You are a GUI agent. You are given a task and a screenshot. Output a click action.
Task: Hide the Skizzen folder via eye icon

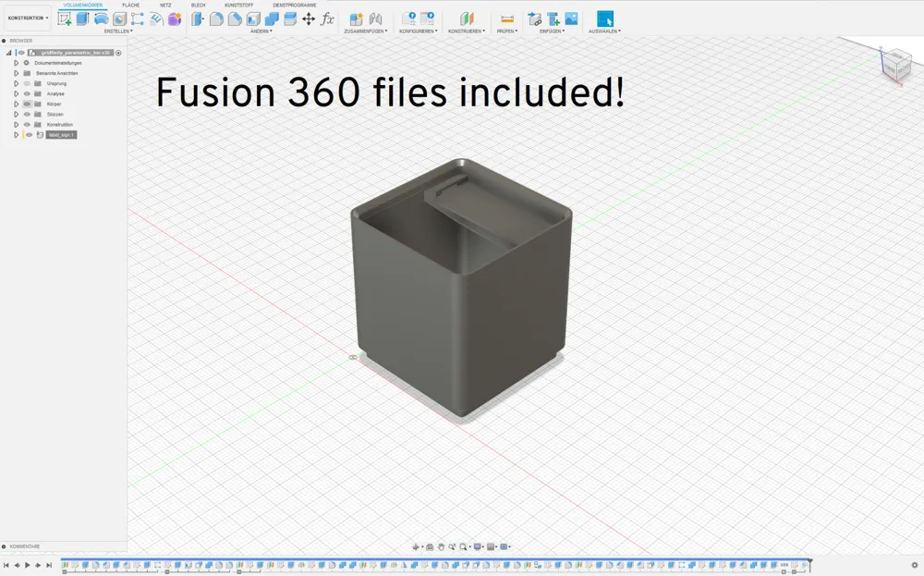pos(28,114)
